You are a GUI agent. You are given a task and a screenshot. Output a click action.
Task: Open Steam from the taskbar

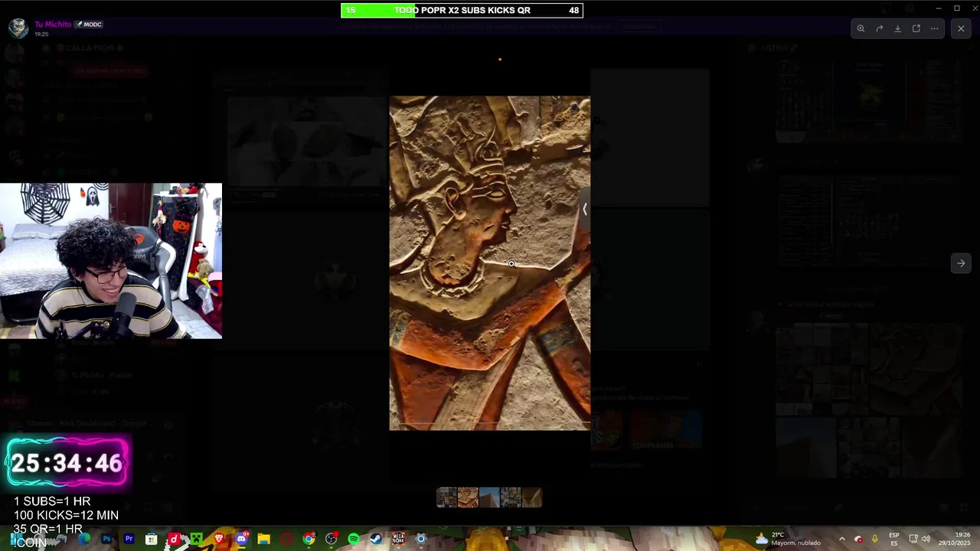point(376,540)
